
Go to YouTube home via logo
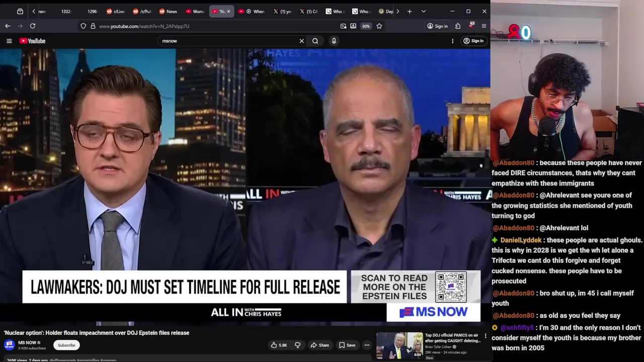pos(33,41)
